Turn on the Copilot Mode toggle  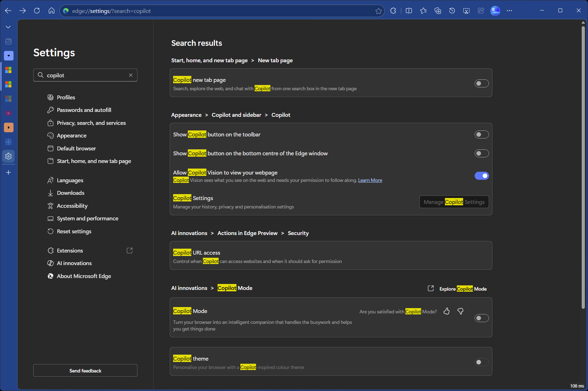point(482,318)
